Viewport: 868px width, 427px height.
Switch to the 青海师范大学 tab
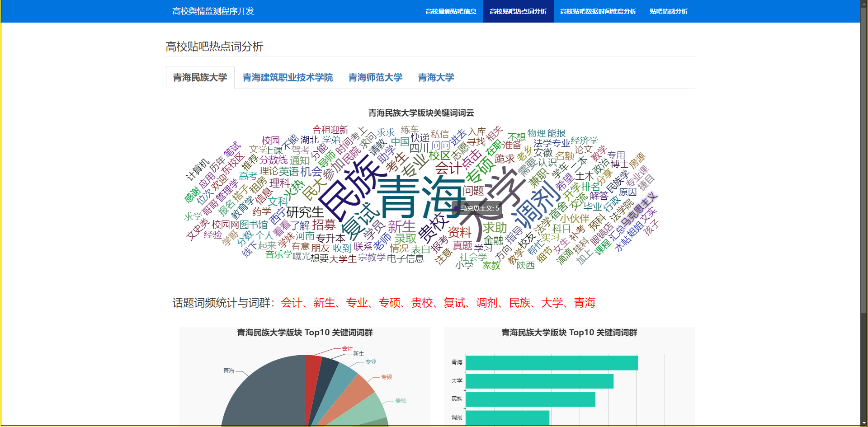pyautogui.click(x=375, y=77)
